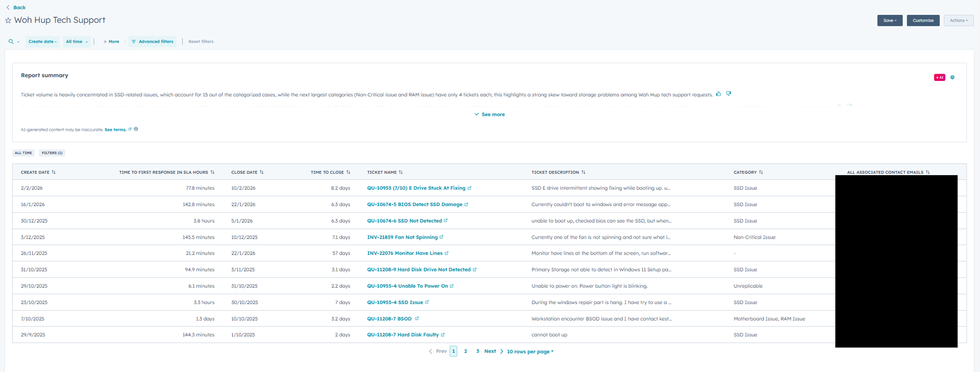Image resolution: width=980 pixels, height=372 pixels.
Task: Open the All time range dropdown
Action: pos(76,42)
